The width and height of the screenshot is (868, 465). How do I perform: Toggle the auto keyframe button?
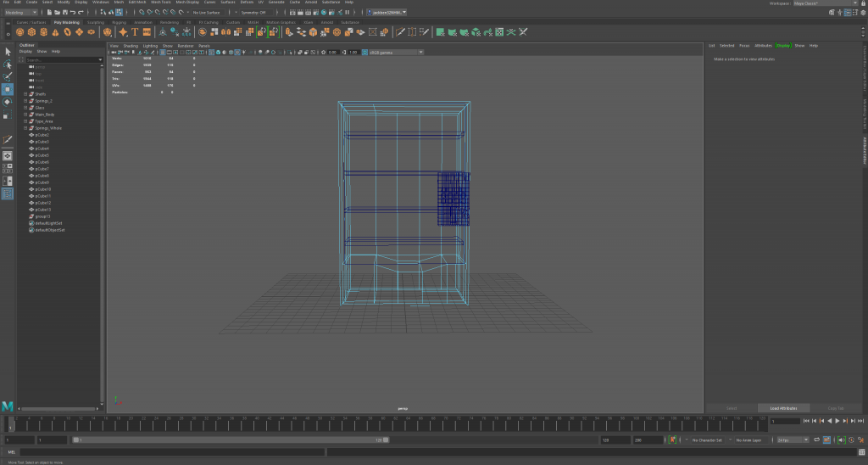pos(849,440)
